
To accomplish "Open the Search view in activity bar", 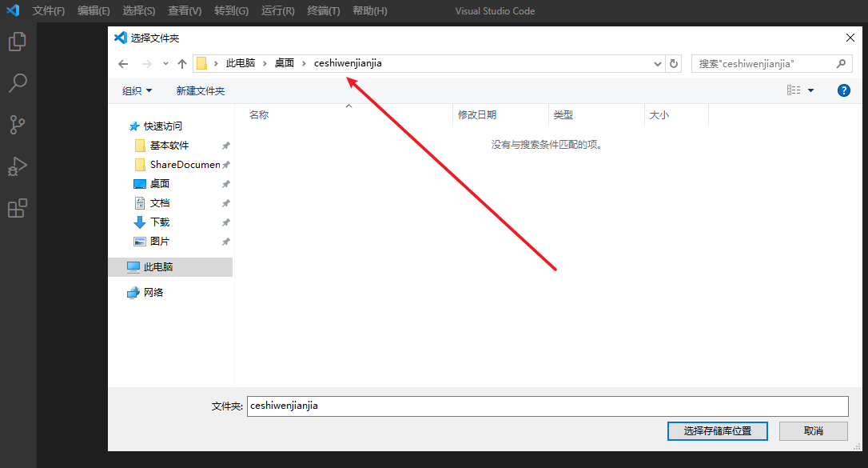I will [18, 83].
